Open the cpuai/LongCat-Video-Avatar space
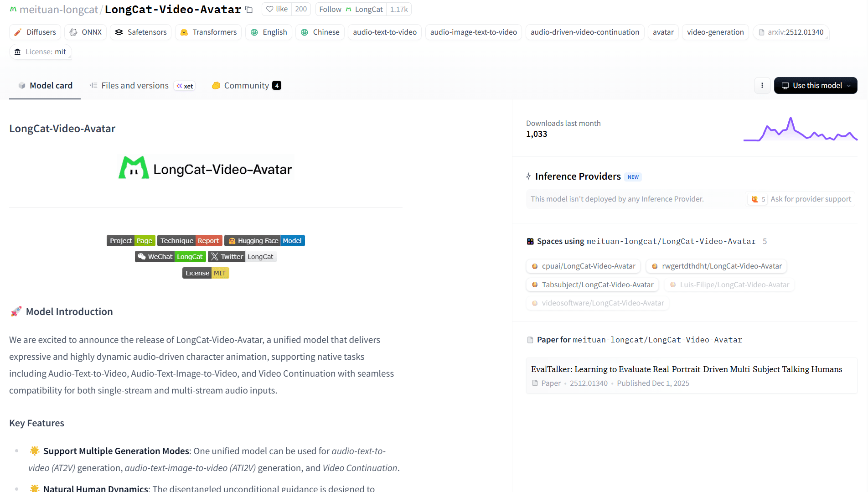Screen dimensions: 868x492 point(583,266)
